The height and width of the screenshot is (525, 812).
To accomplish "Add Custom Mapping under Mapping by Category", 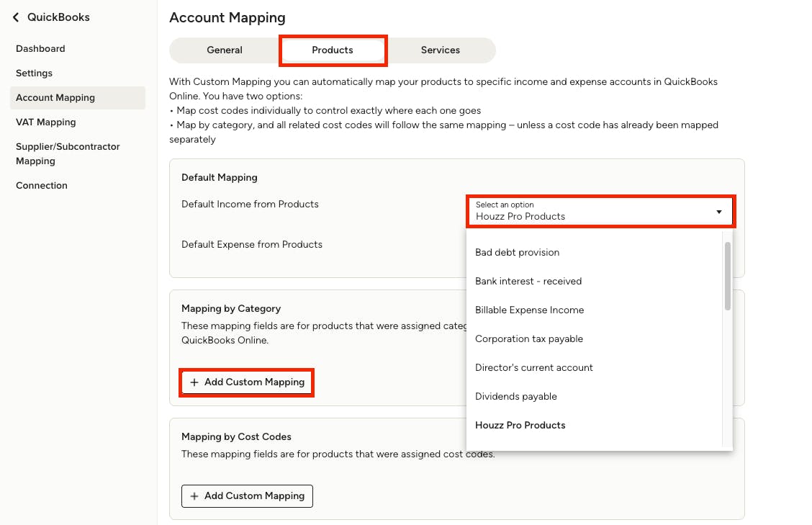I will click(x=247, y=382).
